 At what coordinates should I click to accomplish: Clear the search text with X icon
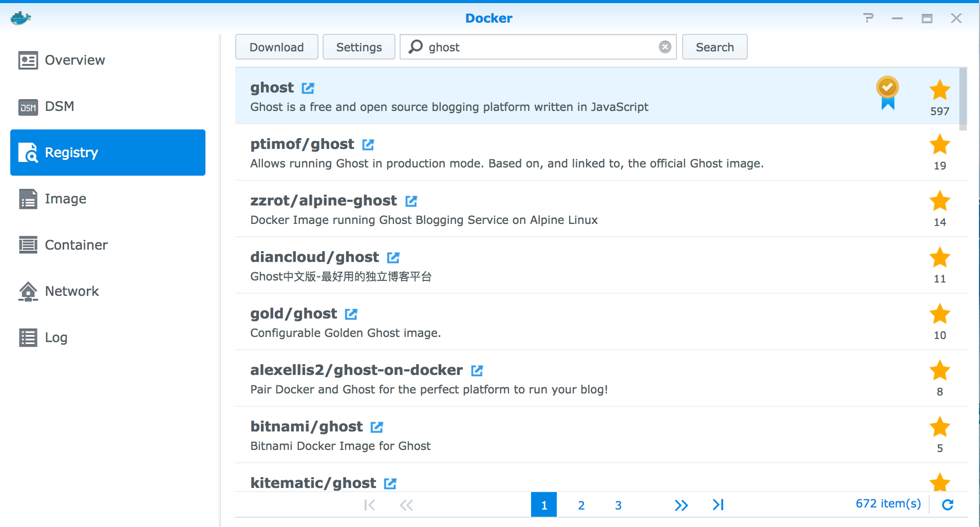pos(665,47)
